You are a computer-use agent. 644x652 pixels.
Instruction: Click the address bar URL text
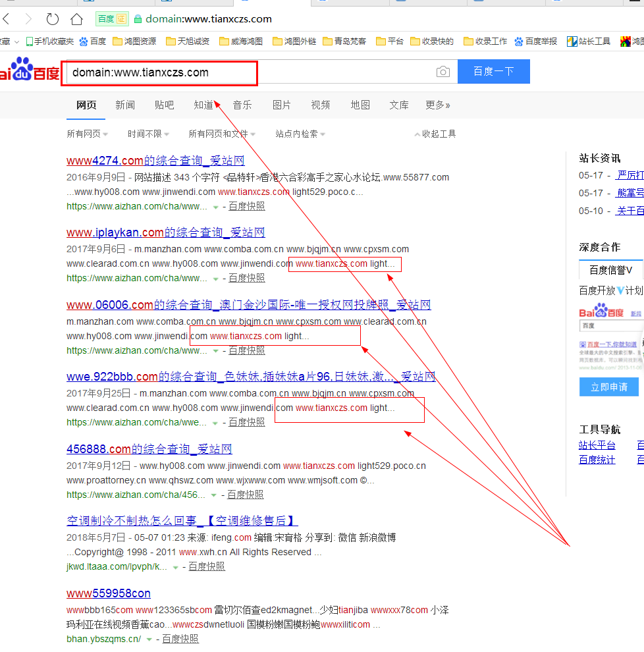tap(208, 19)
